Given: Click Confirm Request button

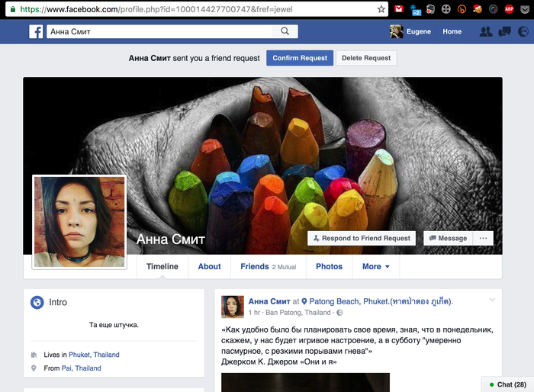Looking at the screenshot, I should pyautogui.click(x=300, y=58).
